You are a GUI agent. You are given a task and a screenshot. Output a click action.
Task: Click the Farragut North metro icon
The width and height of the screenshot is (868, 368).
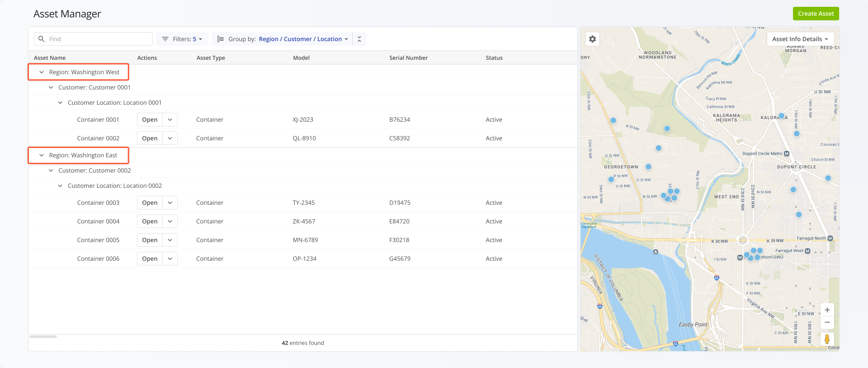(x=830, y=238)
